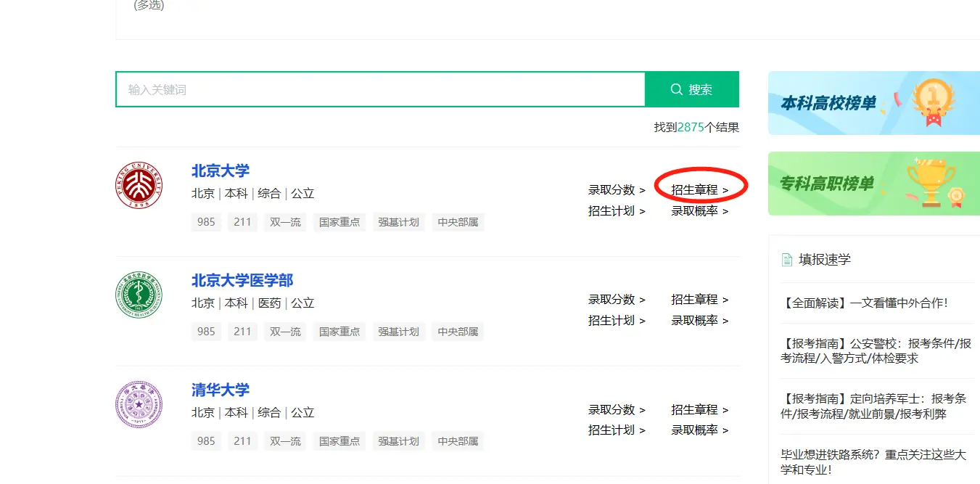
Task: Open 招生计划 for 北京大学医学部
Action: tap(616, 321)
